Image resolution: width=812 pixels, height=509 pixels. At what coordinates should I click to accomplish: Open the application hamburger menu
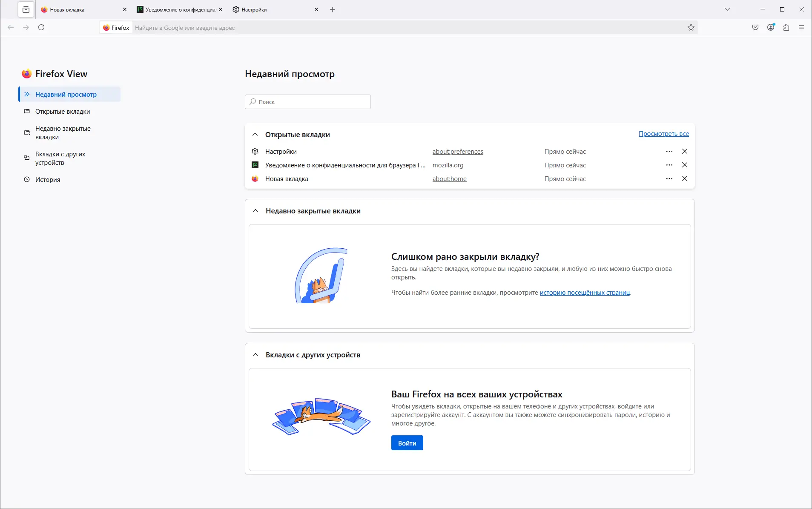click(x=801, y=27)
